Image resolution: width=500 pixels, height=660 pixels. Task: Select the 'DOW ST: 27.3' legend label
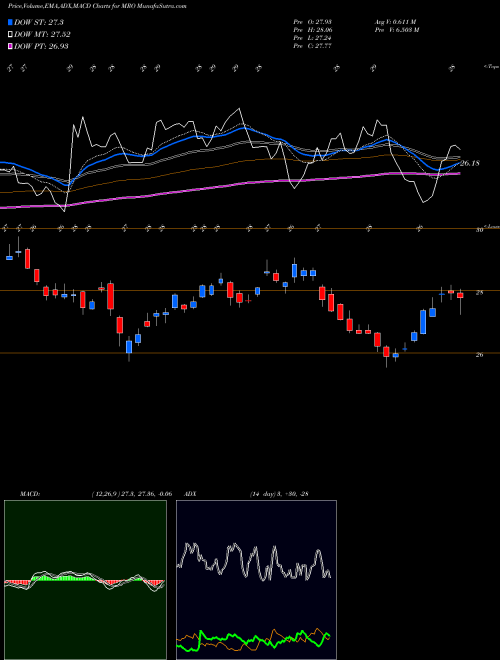click(39, 22)
